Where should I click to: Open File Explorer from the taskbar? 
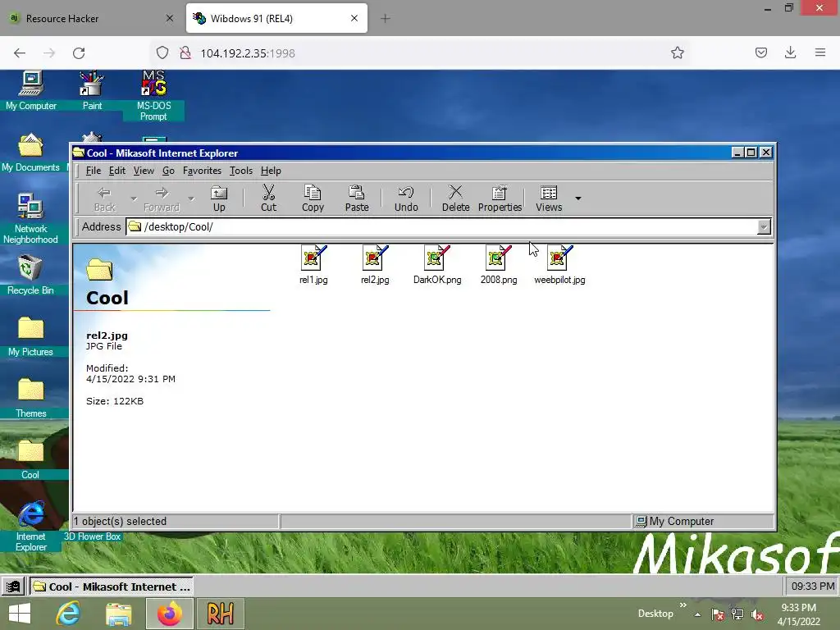[118, 614]
